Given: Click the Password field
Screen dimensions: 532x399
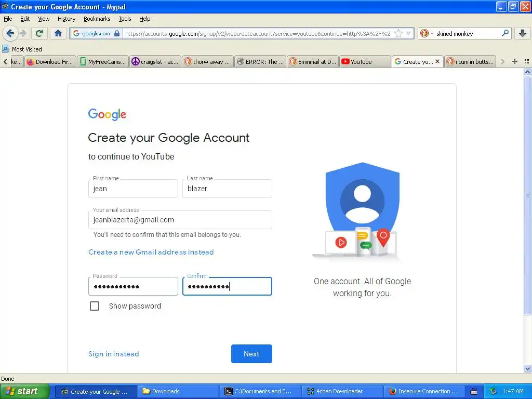Looking at the screenshot, I should click(133, 286).
